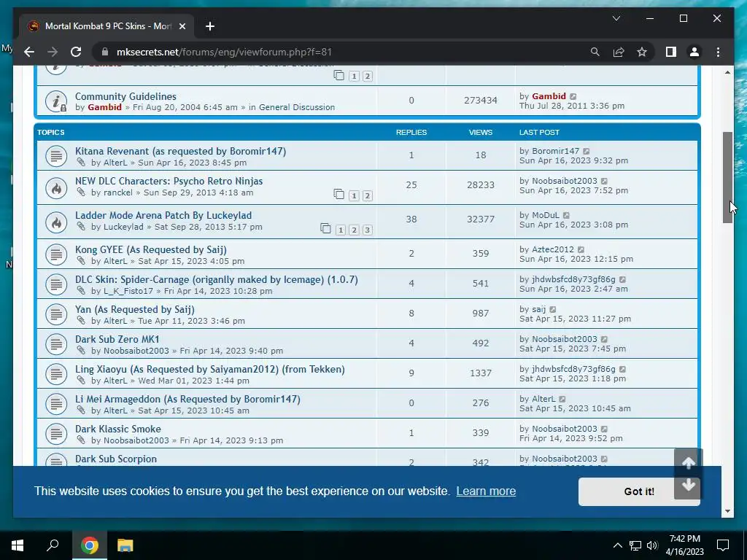View latest post icon next to MoDuL
Image resolution: width=747 pixels, height=560 pixels.
pos(566,215)
